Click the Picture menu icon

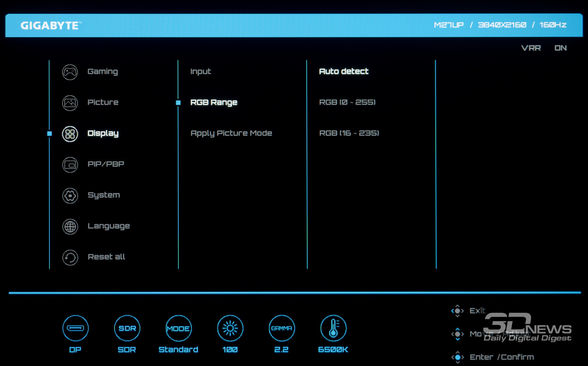(x=70, y=103)
